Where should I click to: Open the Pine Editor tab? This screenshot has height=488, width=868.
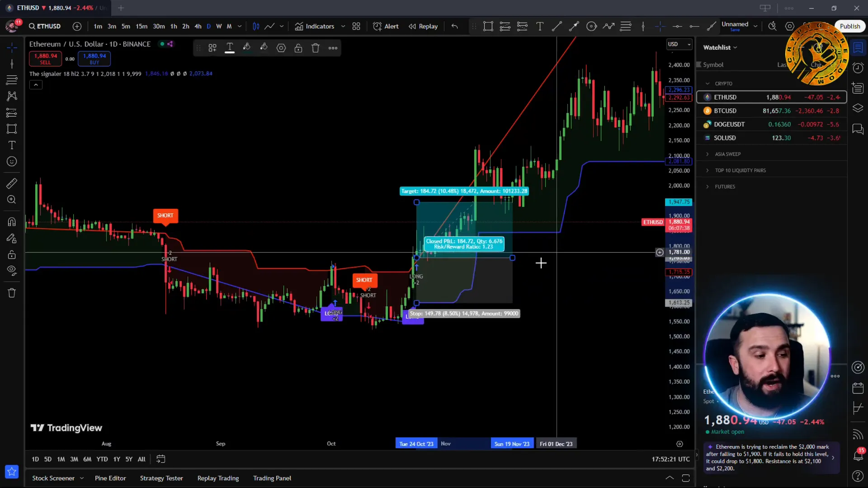click(x=110, y=478)
